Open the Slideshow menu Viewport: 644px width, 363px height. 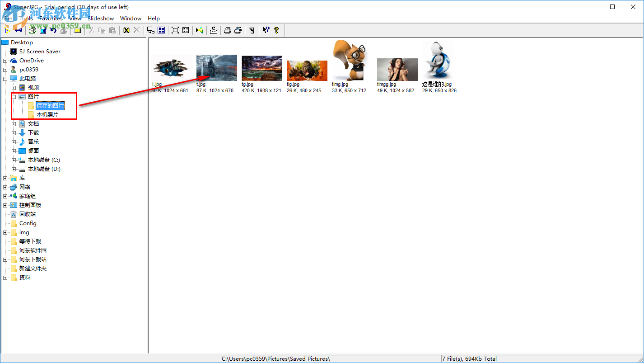point(100,19)
